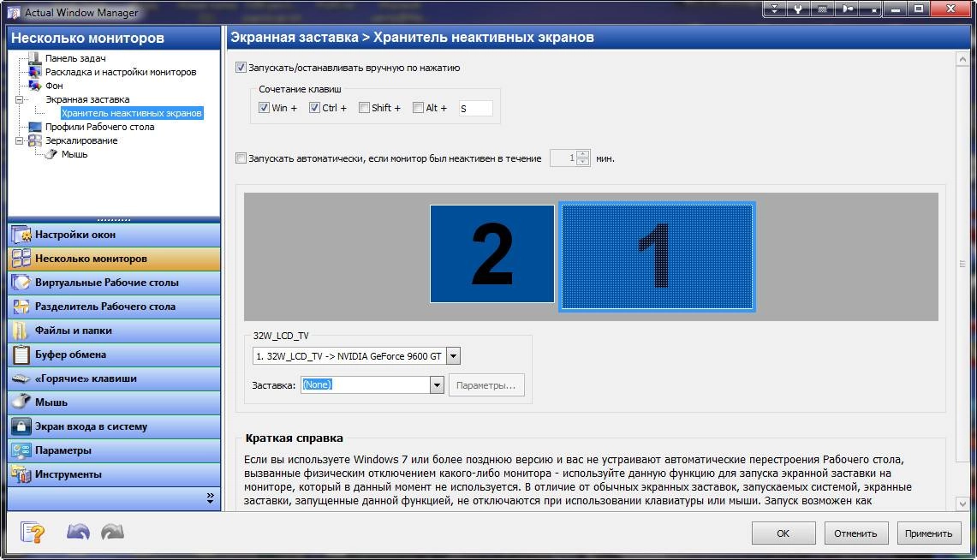Click the Экран входа в систему lock icon
The image size is (977, 560).
tap(21, 426)
